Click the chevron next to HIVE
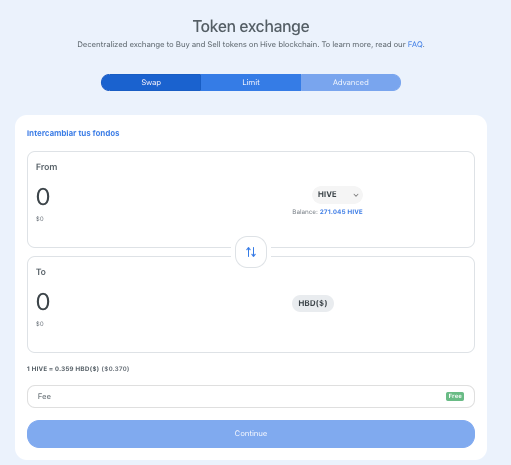This screenshot has height=465, width=511. 356,195
